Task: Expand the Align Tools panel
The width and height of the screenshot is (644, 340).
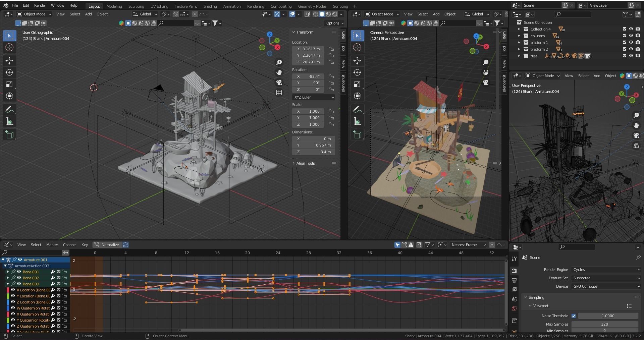Action: [305, 163]
